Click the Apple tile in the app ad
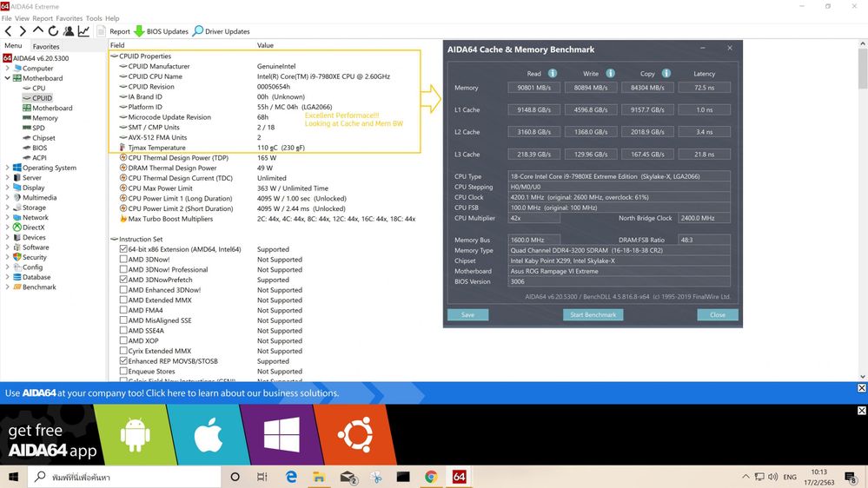 (x=207, y=435)
